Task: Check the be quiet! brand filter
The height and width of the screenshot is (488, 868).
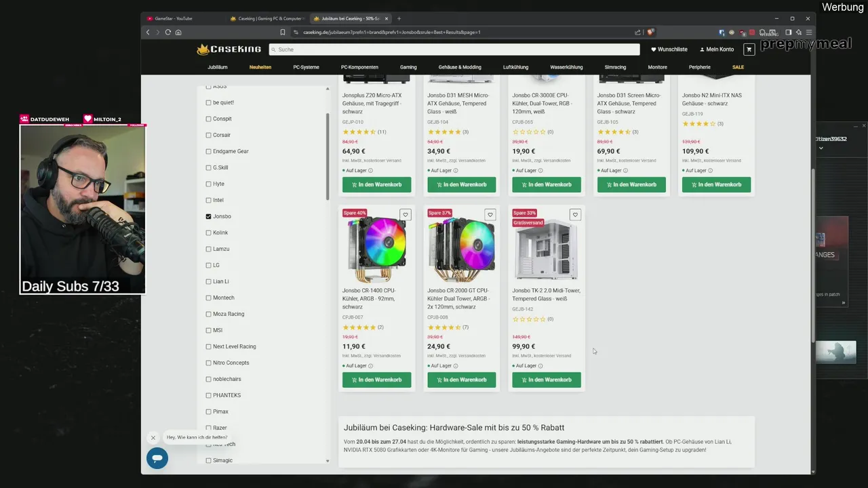Action: (x=208, y=102)
